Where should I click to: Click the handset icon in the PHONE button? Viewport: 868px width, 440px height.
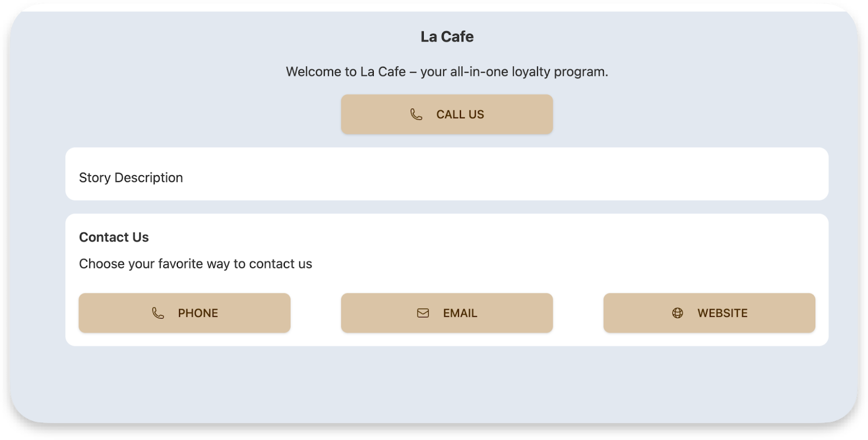[x=158, y=313]
